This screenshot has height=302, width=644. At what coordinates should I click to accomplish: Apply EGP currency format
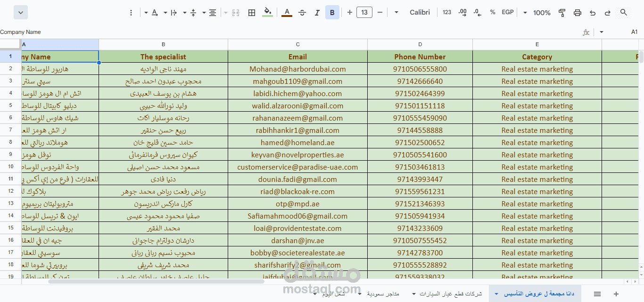(508, 13)
